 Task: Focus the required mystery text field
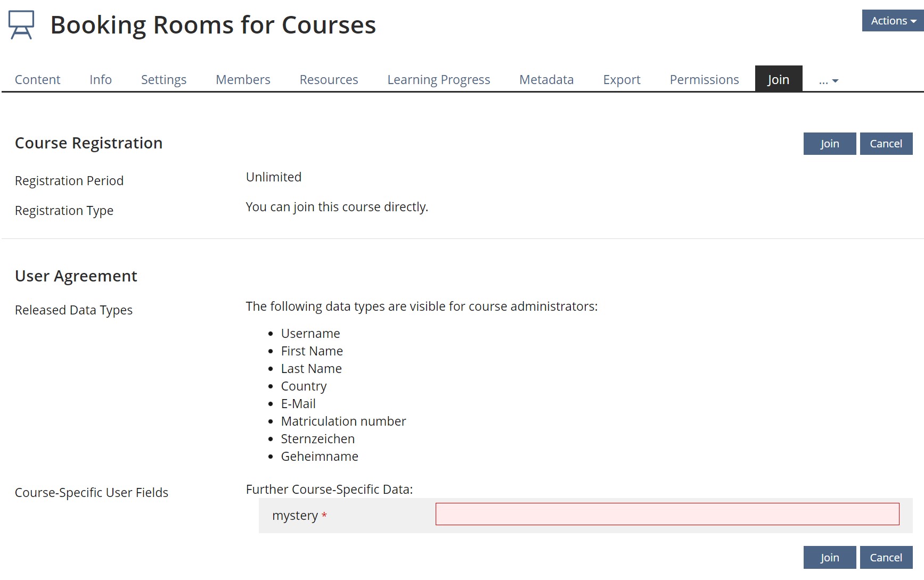click(x=667, y=514)
